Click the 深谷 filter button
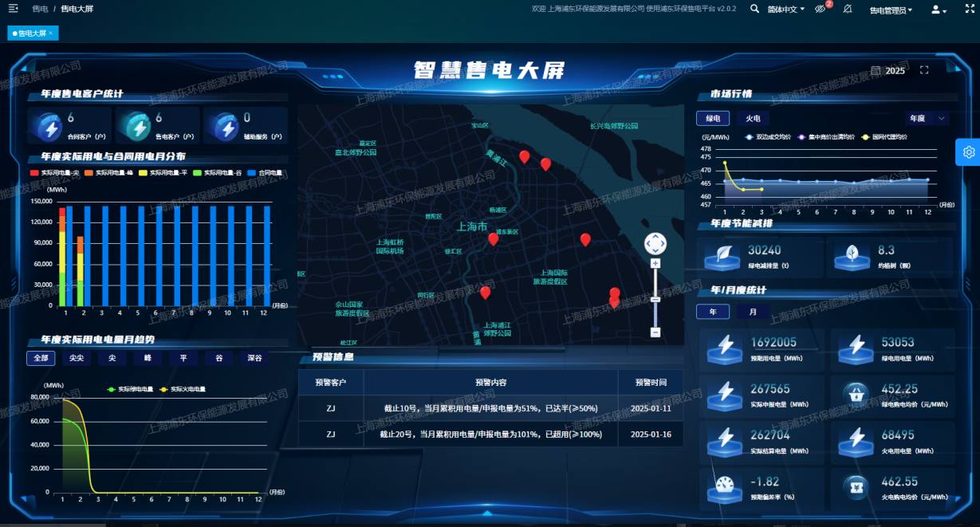The image size is (980, 527). pos(254,358)
